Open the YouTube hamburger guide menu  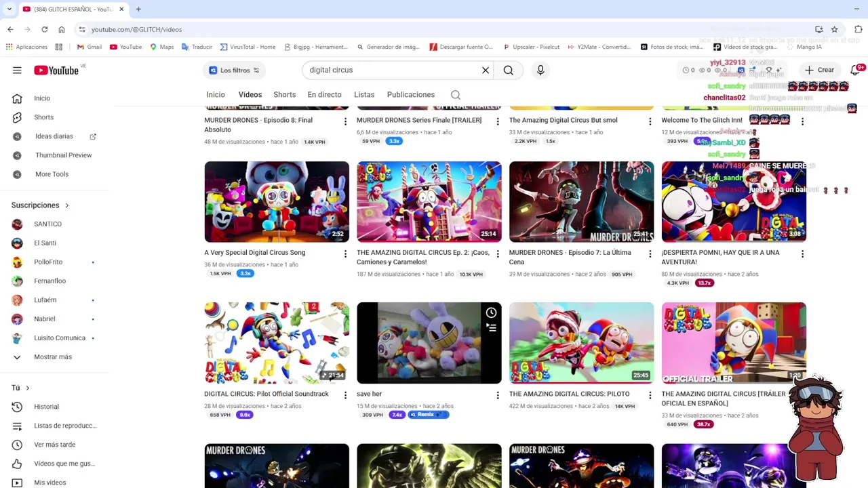click(17, 70)
